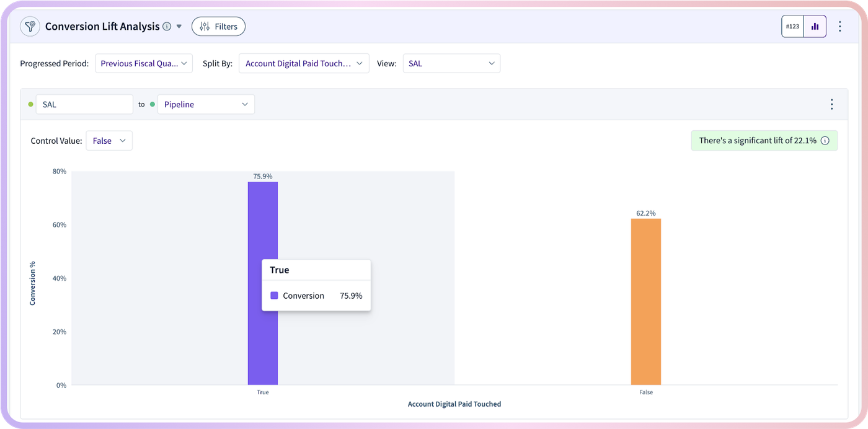Click the purple True bar
Viewport: 868px width, 429px height.
tap(263, 283)
